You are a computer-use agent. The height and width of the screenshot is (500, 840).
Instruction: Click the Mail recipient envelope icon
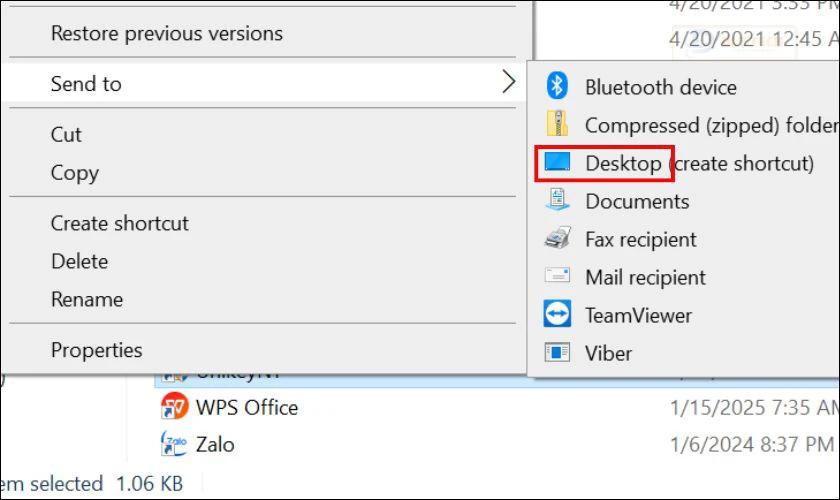click(557, 275)
